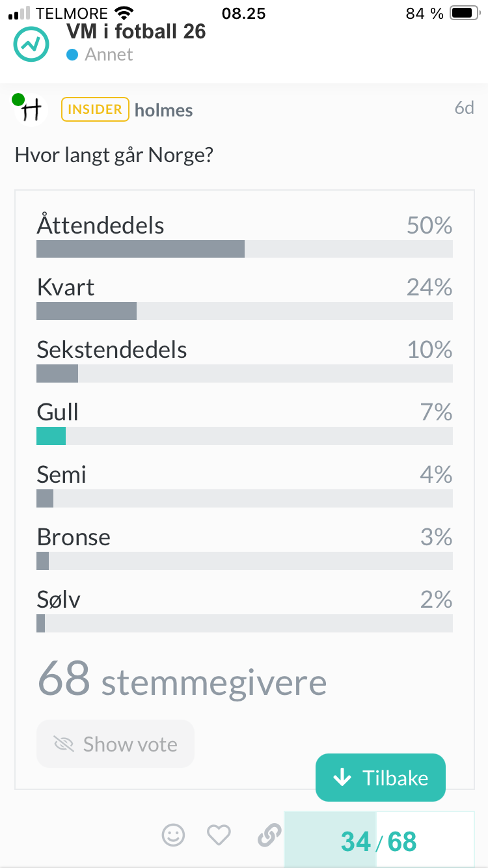Select the Gull poll option
The height and width of the screenshot is (868, 488).
click(245, 423)
